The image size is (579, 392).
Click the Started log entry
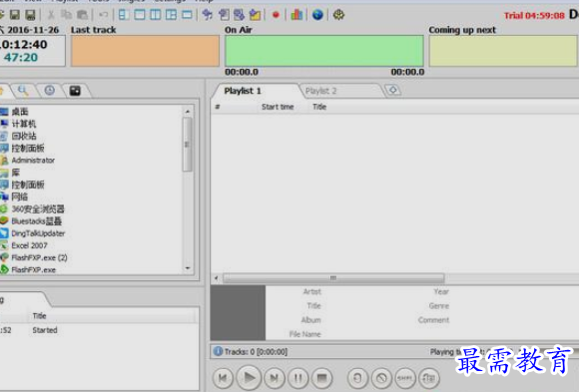point(45,330)
